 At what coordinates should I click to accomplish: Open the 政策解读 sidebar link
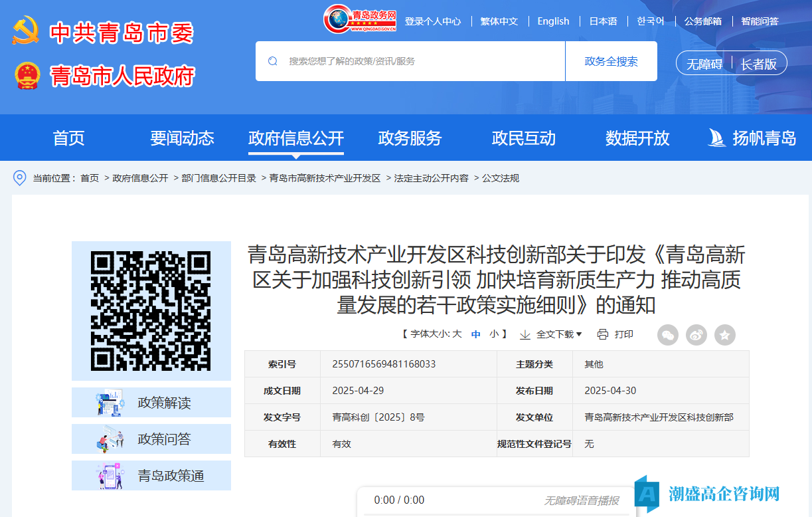pos(151,403)
